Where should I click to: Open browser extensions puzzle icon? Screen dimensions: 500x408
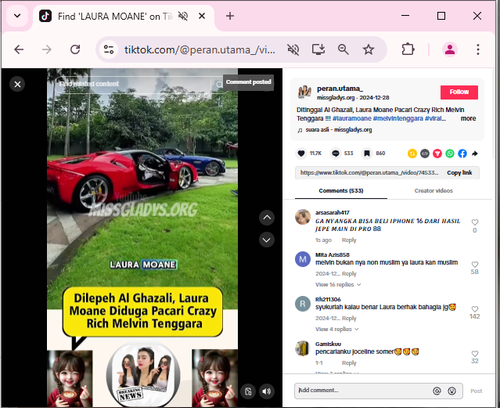pyautogui.click(x=408, y=50)
